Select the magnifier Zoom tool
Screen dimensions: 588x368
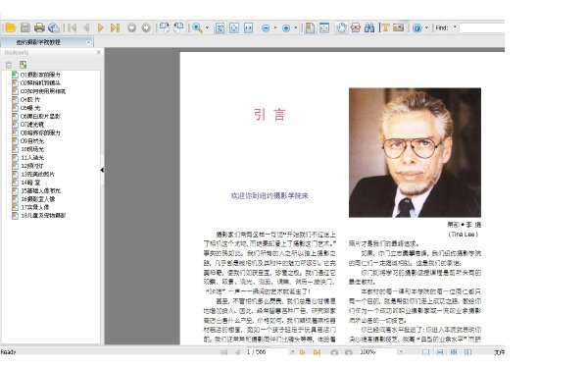pos(197,27)
